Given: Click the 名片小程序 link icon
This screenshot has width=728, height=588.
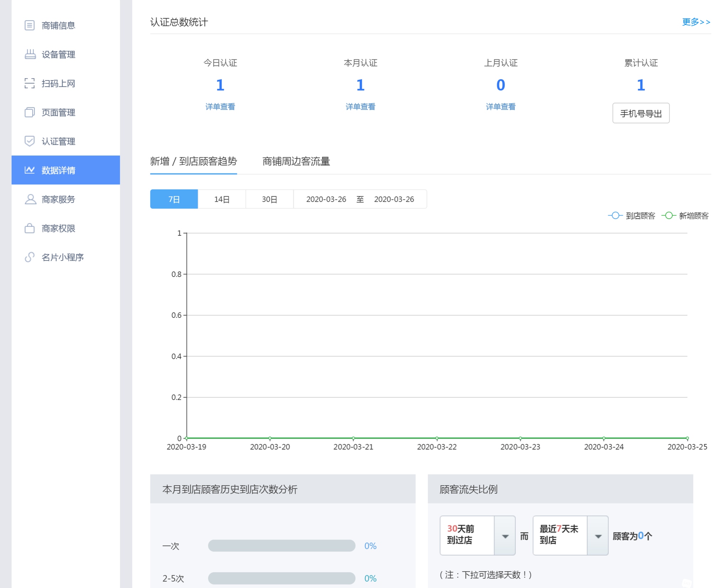Looking at the screenshot, I should coord(30,257).
